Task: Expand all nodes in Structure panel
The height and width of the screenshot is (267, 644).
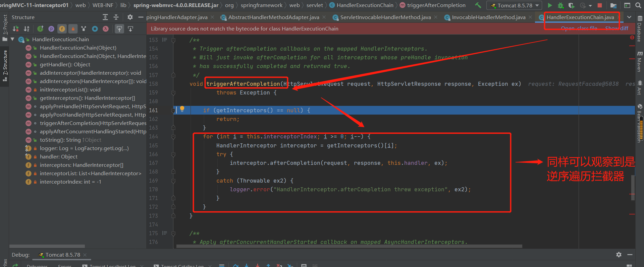Action: [105, 17]
